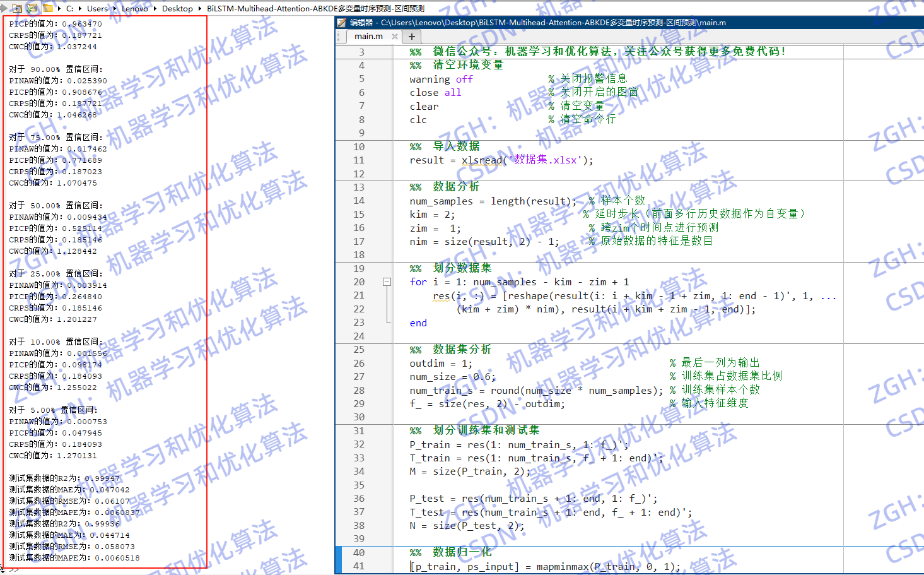Click the current folder icon in the address bar
This screenshot has width=924, height=575.
[x=48, y=9]
